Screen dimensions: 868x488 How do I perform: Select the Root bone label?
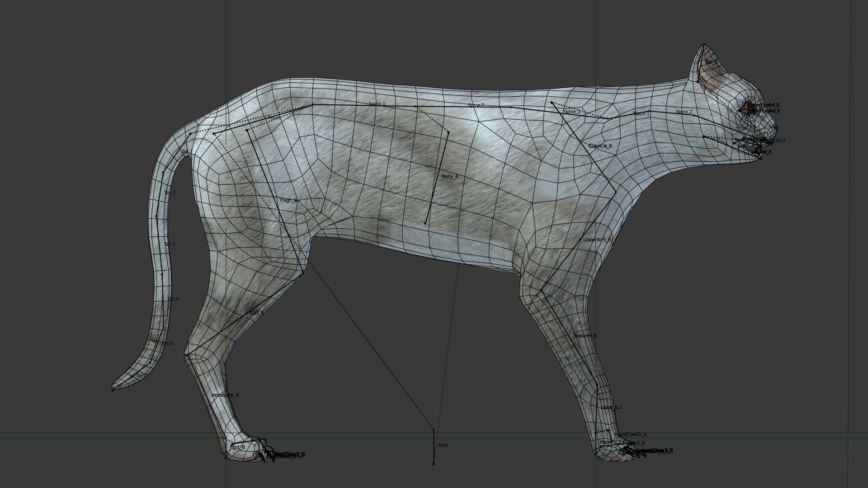pyautogui.click(x=443, y=446)
